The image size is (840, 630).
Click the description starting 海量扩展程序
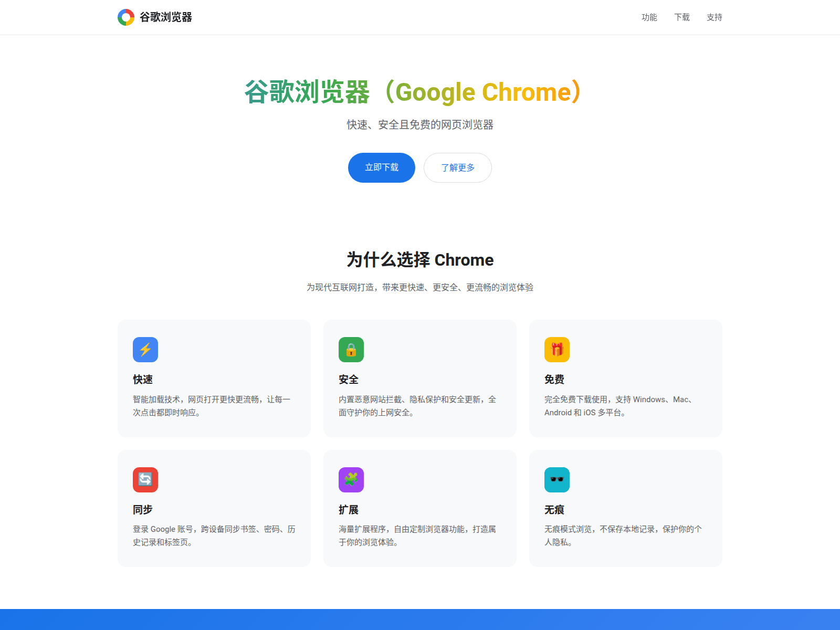pyautogui.click(x=417, y=535)
